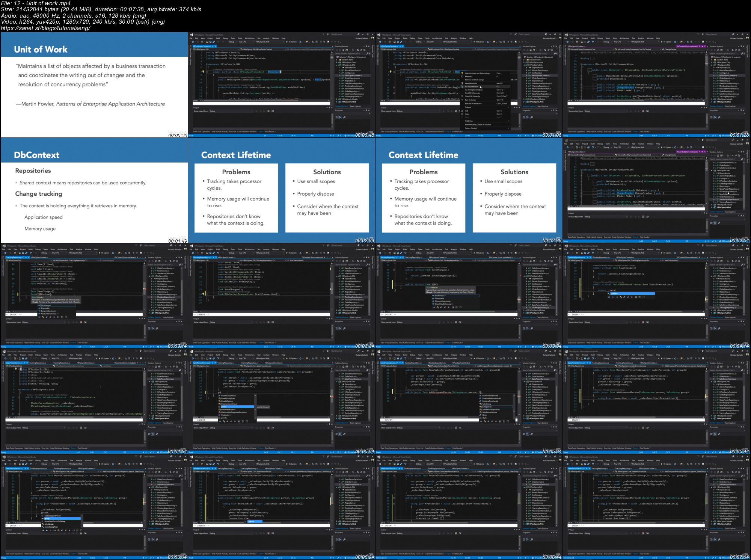
Task: Click the 'Change tracking' heading
Action: [x=39, y=194]
